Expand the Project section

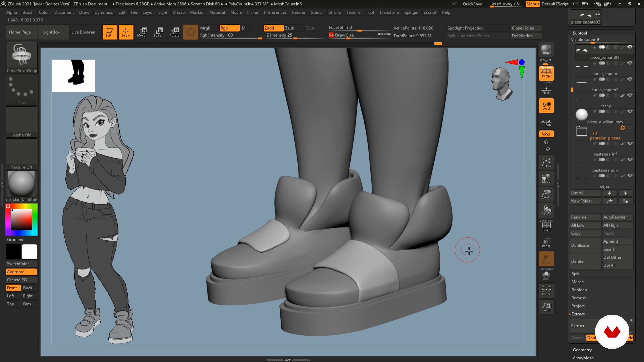pyautogui.click(x=578, y=306)
